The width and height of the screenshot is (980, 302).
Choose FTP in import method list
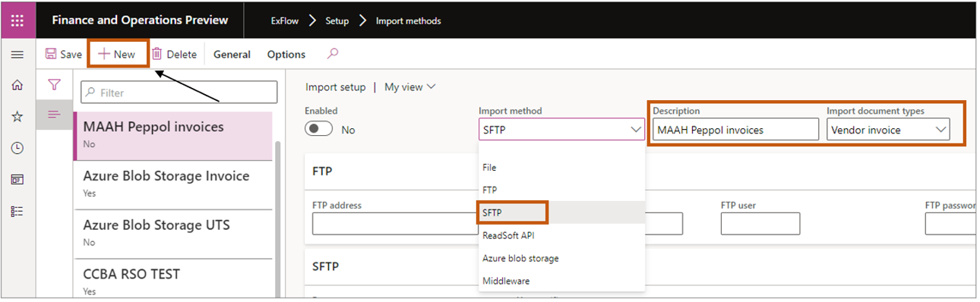tap(562, 190)
